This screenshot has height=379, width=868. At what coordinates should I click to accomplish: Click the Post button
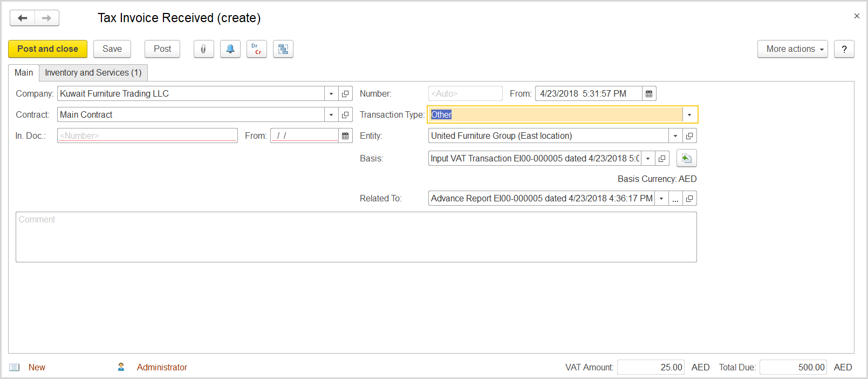[162, 49]
